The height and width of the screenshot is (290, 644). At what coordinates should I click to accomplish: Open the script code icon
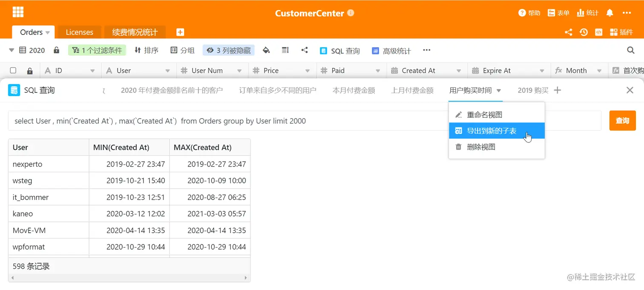pos(598,32)
